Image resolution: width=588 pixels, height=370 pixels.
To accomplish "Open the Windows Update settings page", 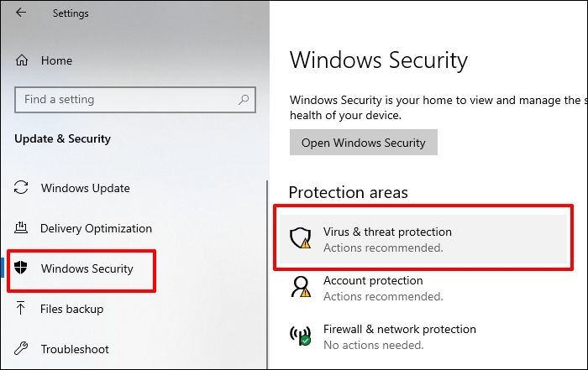I will (85, 188).
